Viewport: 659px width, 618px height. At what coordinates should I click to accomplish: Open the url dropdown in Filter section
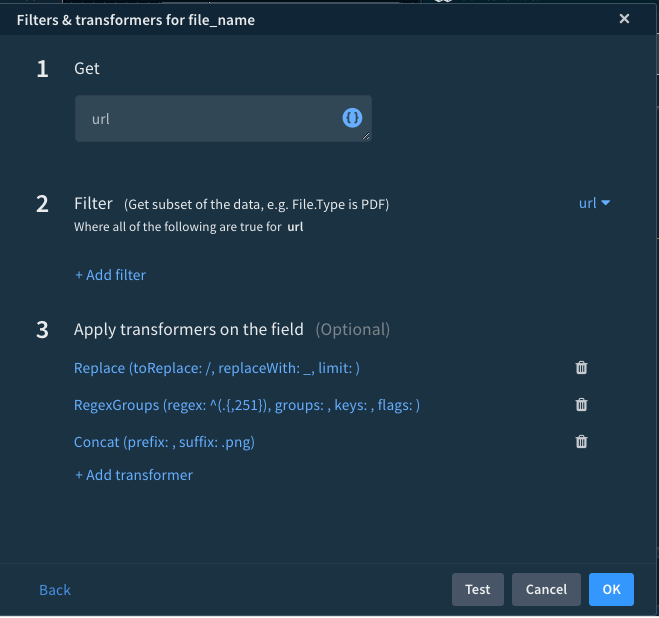click(x=594, y=203)
